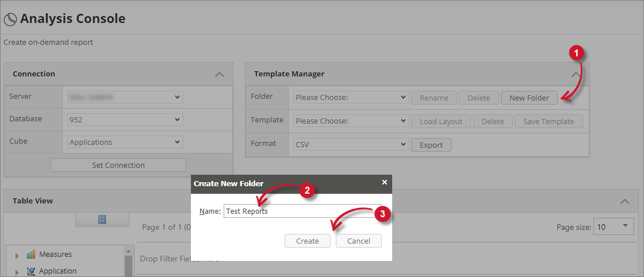Collapse the Connection panel
Viewport: 644px width, 277px height.
[x=220, y=74]
